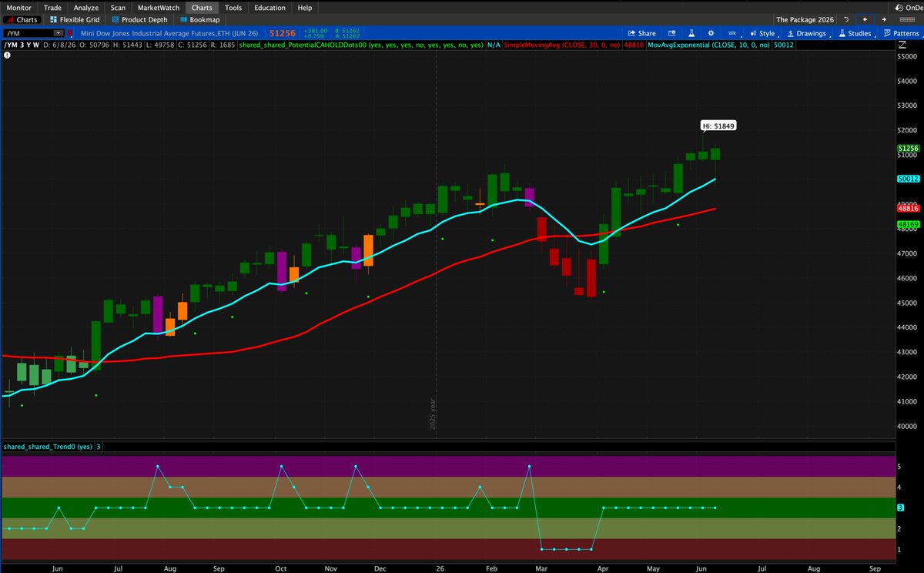
Task: Go to the Scan tab
Action: 118,8
